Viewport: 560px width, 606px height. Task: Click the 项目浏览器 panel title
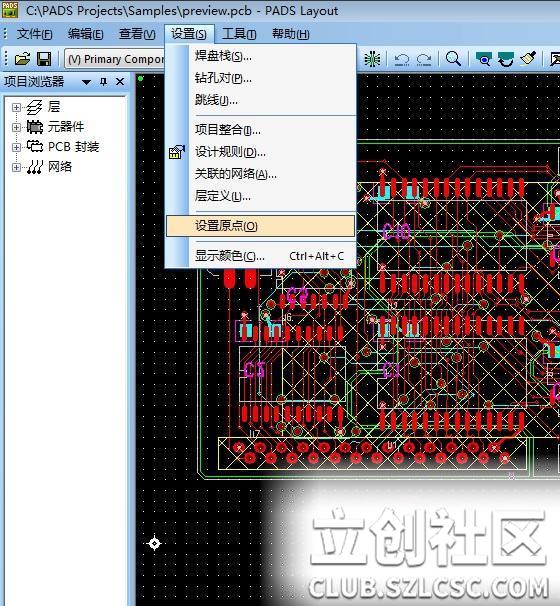(x=34, y=82)
